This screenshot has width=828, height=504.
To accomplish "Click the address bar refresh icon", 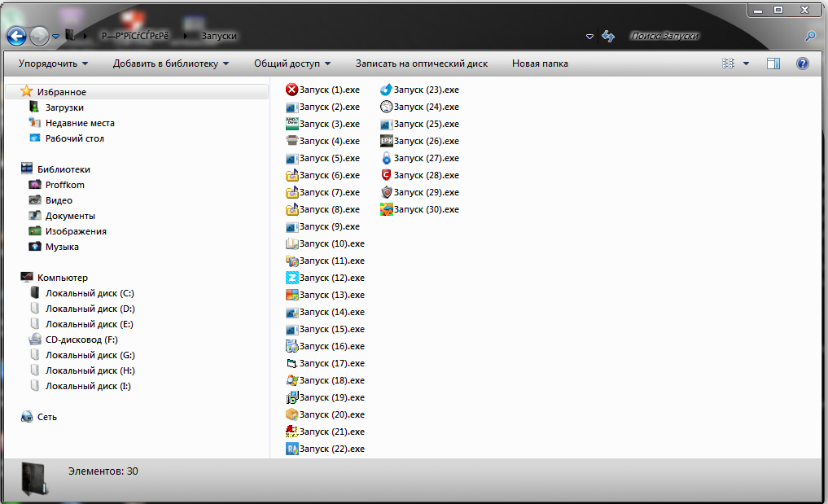I will tap(608, 36).
